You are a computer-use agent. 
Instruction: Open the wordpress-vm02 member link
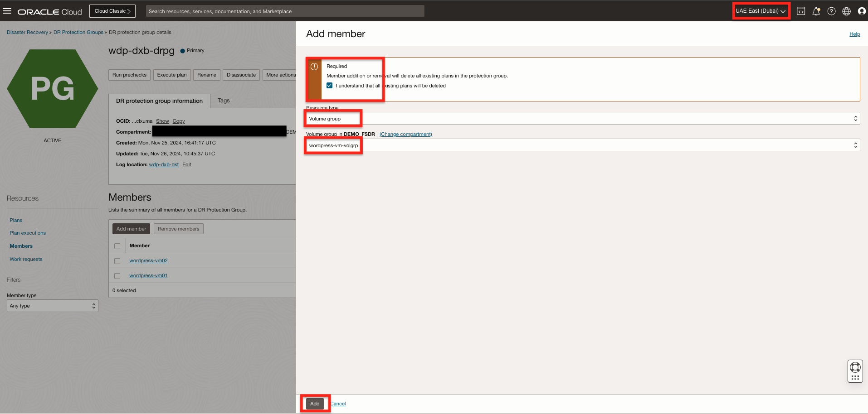point(148,260)
